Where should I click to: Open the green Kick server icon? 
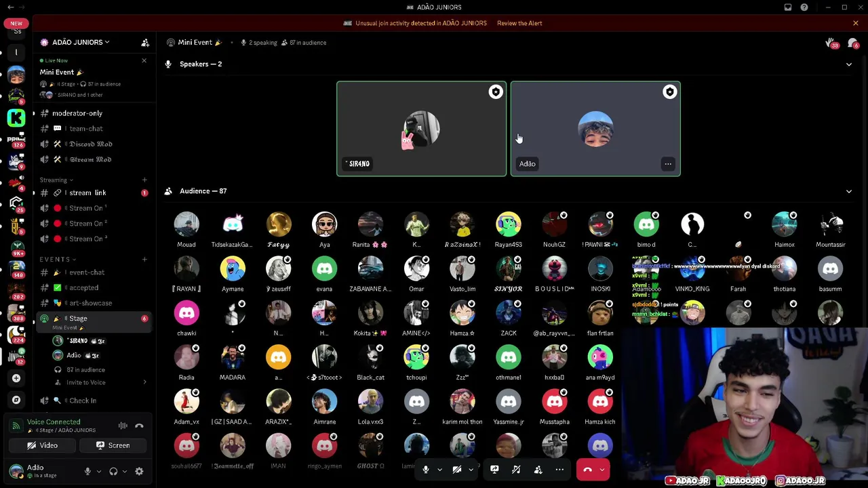pyautogui.click(x=16, y=117)
